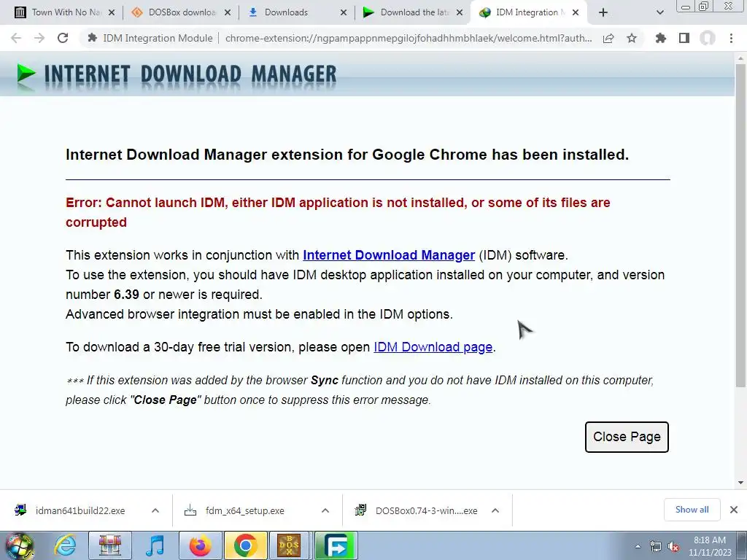
Task: Open Free Download Manager taskbar icon
Action: (x=336, y=545)
